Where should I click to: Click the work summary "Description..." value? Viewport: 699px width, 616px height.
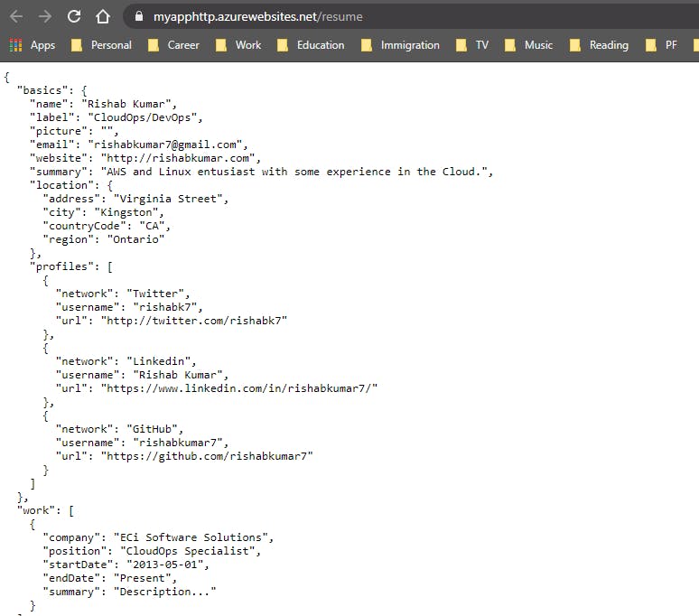tap(165, 592)
